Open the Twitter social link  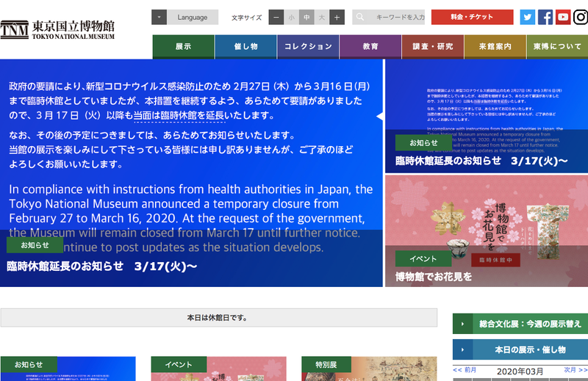click(x=527, y=17)
